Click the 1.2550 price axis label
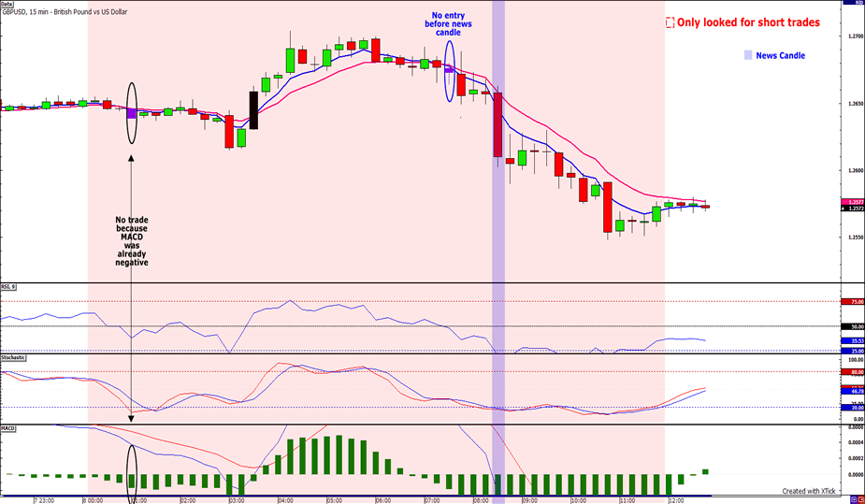Screen dimensions: 865x504 (857, 238)
